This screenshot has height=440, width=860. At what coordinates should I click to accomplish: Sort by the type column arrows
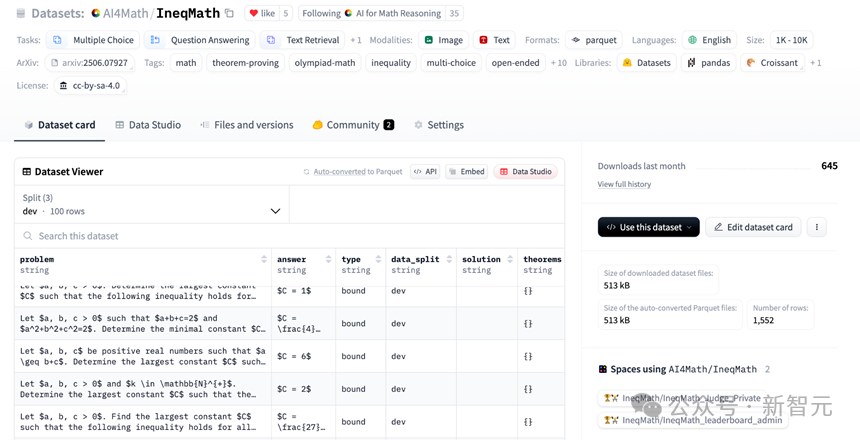pos(378,260)
